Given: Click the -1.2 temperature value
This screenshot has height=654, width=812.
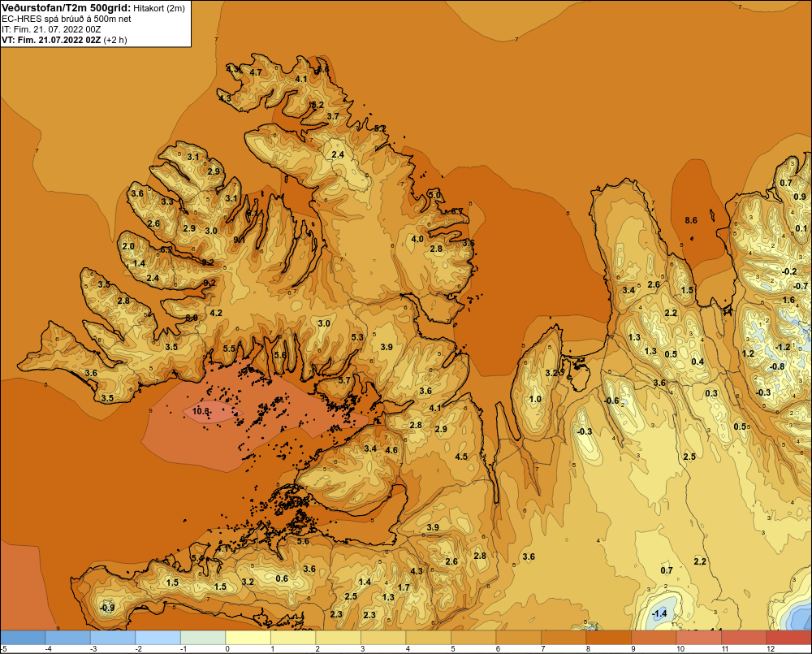Looking at the screenshot, I should tap(783, 347).
